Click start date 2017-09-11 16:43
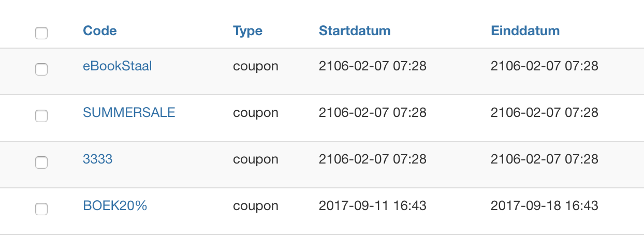 pos(372,205)
